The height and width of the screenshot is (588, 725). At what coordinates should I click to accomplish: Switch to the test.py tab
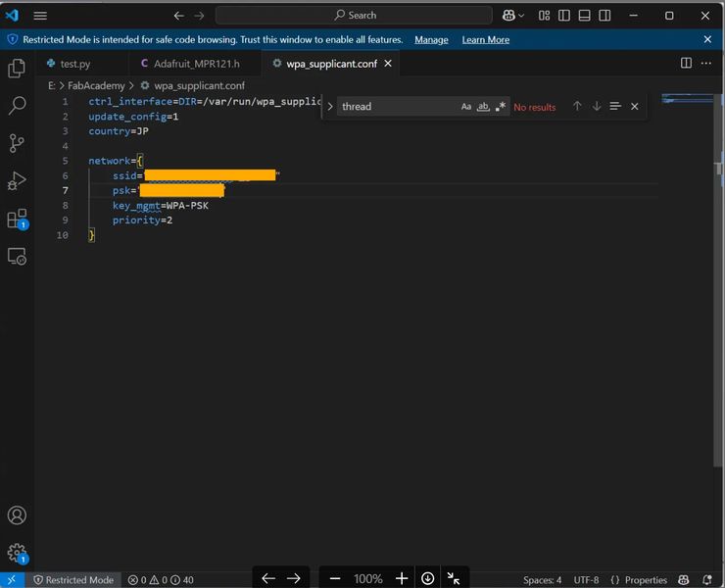click(x=74, y=64)
